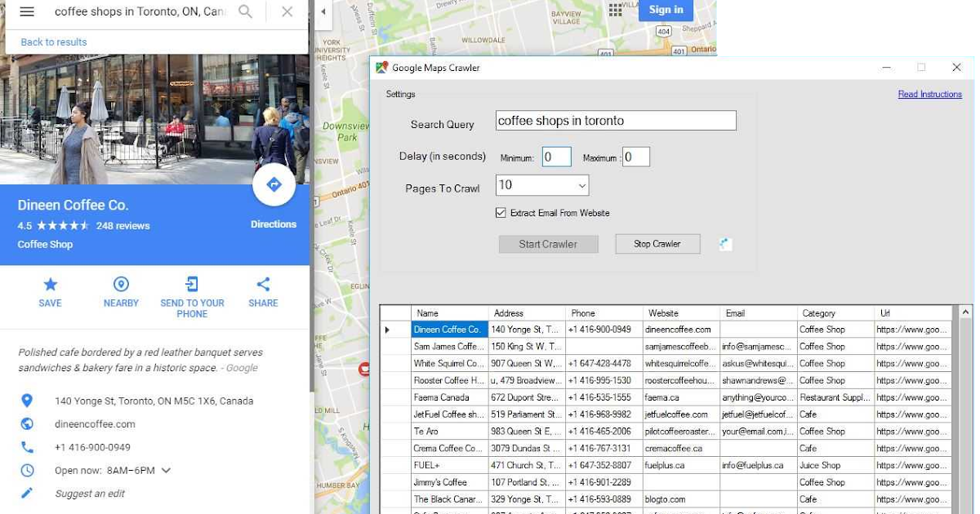Image resolution: width=980 pixels, height=514 pixels.
Task: Click the fuelplus.ca website cell
Action: (681, 465)
